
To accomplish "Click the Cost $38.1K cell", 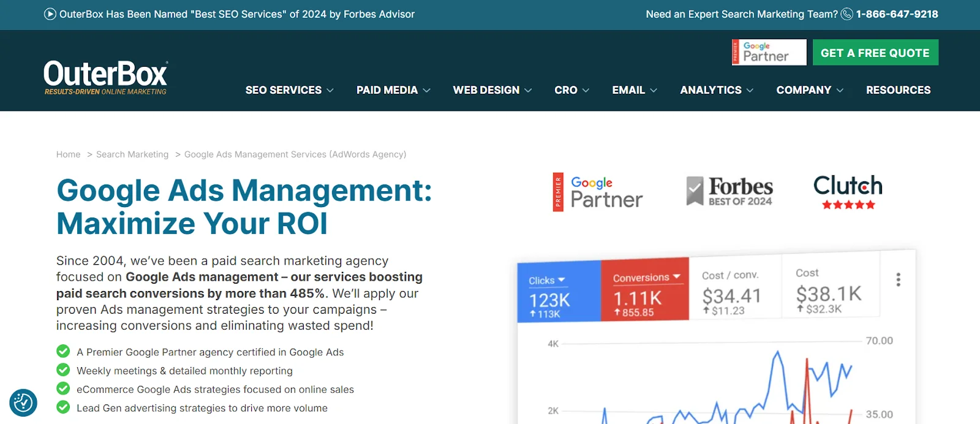I will tap(830, 286).
